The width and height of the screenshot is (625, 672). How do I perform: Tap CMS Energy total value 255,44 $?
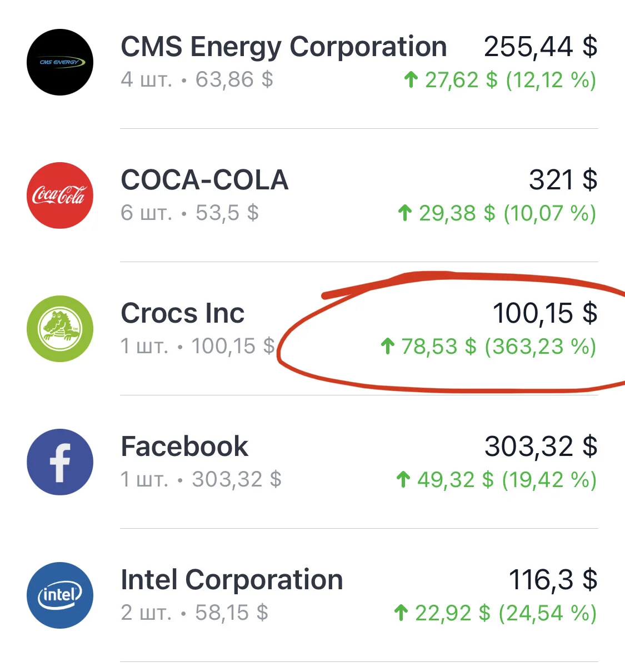541,47
